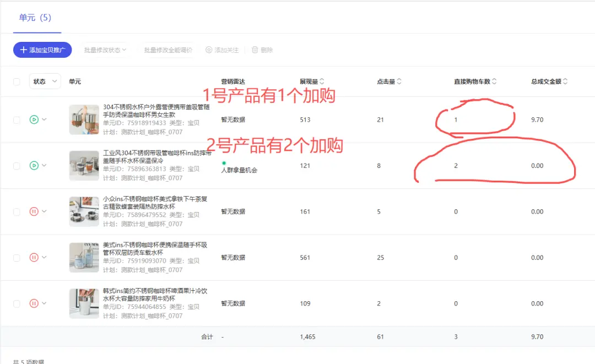The height and width of the screenshot is (364, 595).
Task: Sort by 直接购物车数 column sort icon
Action: click(x=494, y=82)
